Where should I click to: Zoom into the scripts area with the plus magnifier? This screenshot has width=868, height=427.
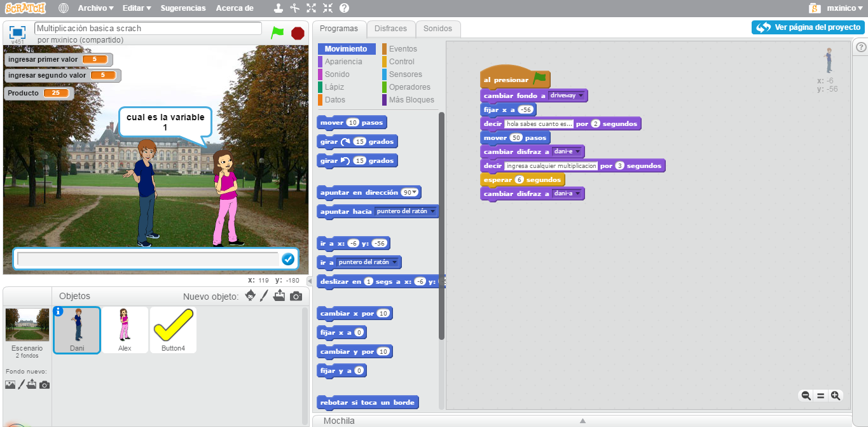[835, 395]
